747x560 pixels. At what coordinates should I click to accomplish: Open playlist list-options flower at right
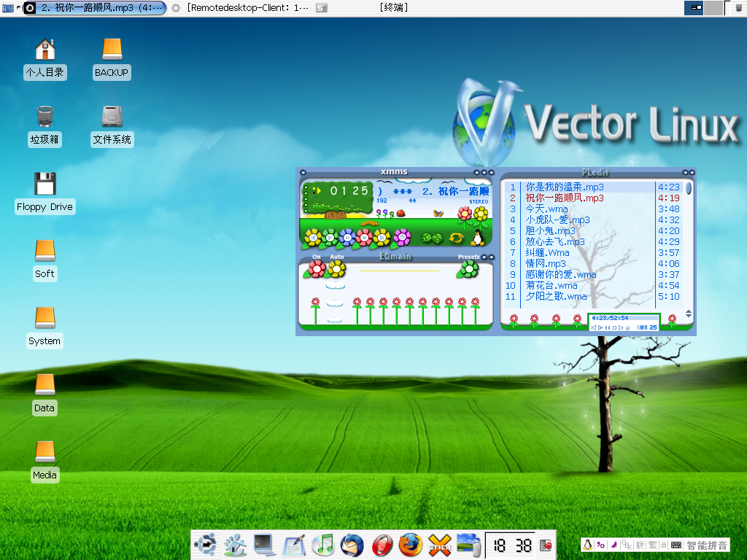pos(672,319)
